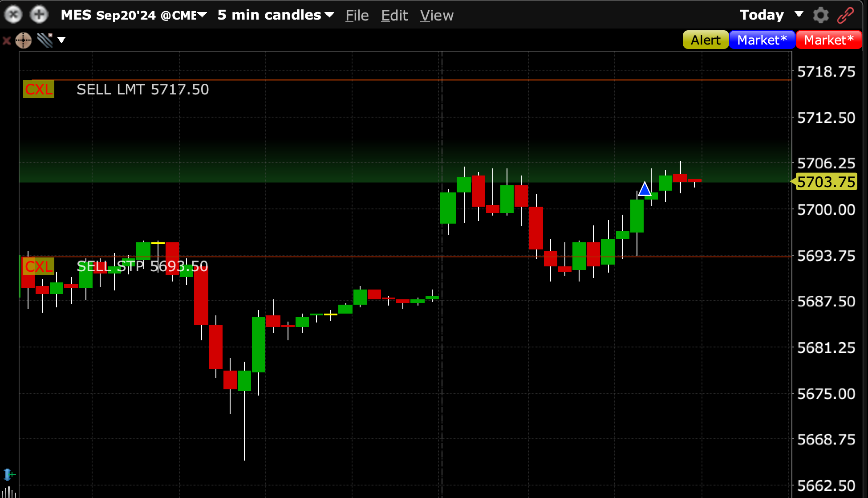This screenshot has width=868, height=498.
Task: Click the SELL STP 5693.50 order label
Action: coord(142,266)
